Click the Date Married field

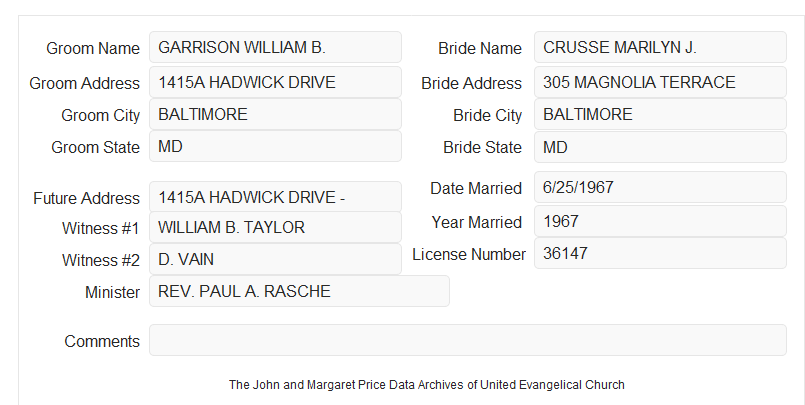coord(660,187)
